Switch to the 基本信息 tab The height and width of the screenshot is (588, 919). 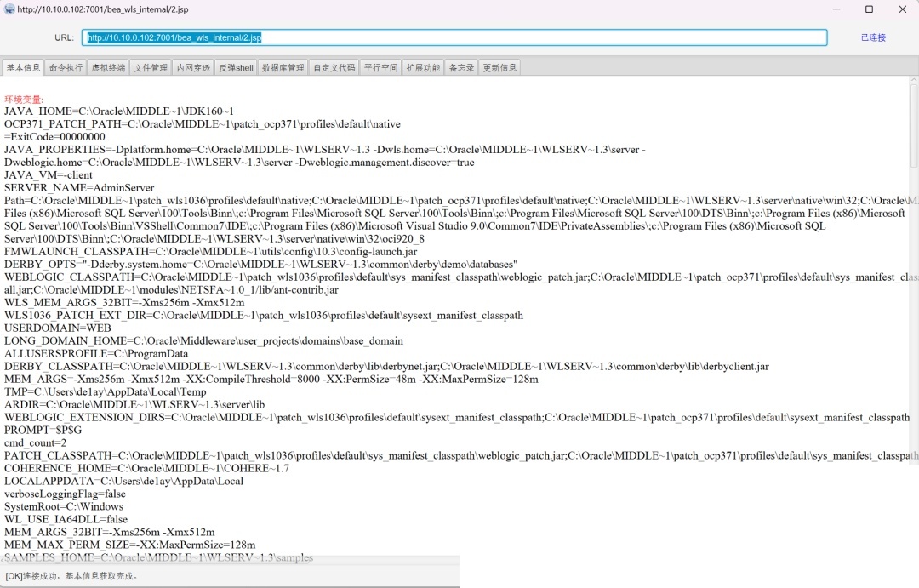tap(24, 68)
